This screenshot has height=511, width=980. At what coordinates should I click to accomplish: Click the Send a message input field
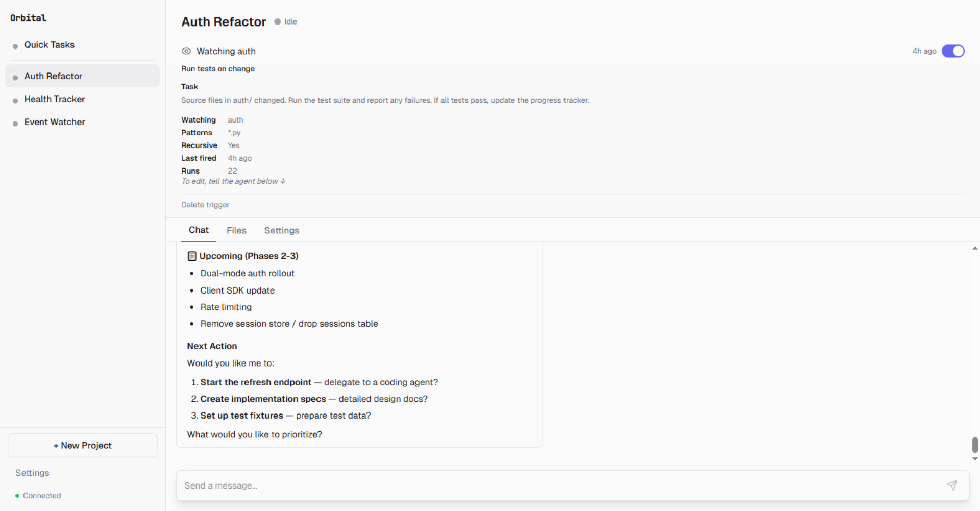click(357, 485)
